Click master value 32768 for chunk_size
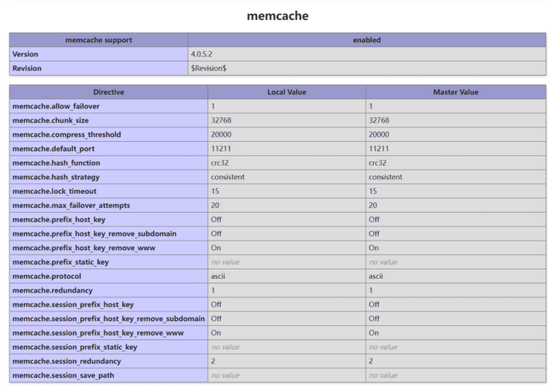 [x=379, y=120]
